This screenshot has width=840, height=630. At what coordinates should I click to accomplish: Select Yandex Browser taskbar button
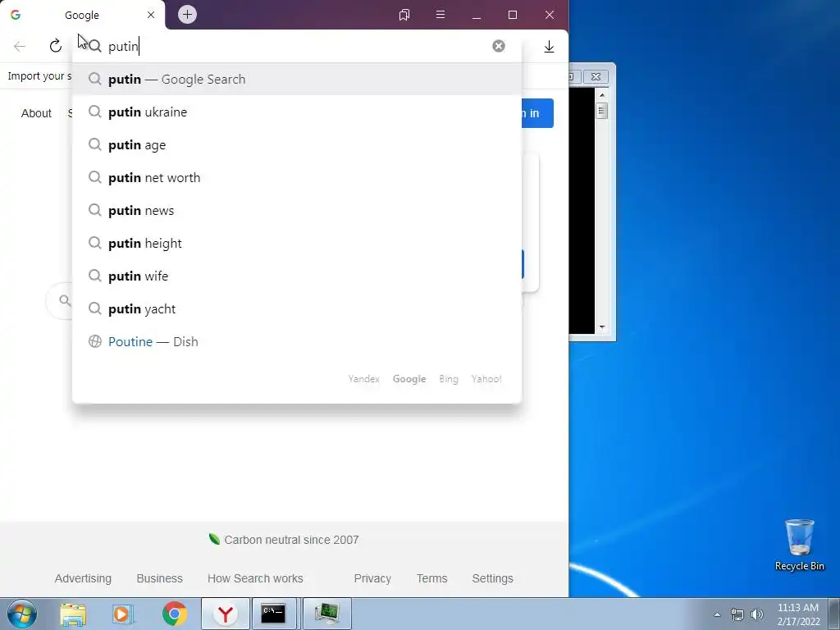coord(226,614)
